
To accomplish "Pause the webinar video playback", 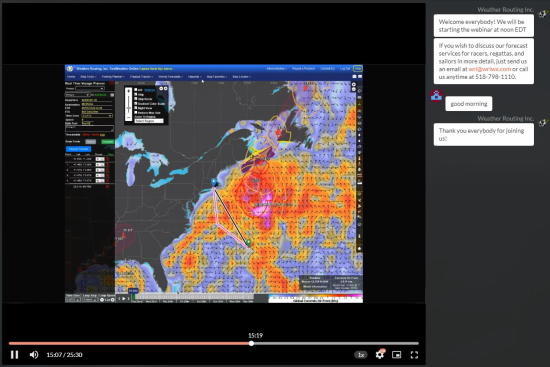I will coord(14,355).
